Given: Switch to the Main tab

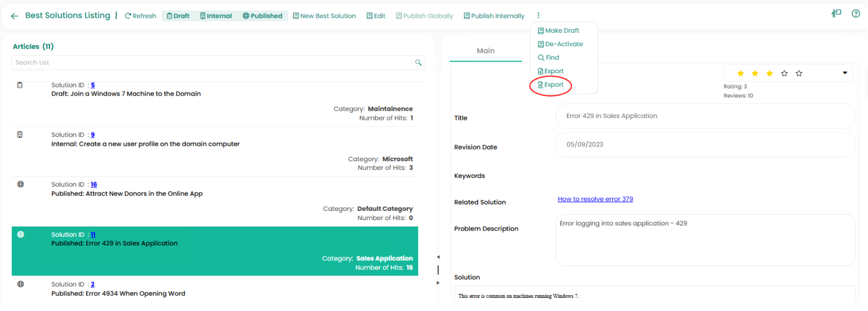Looking at the screenshot, I should pos(485,51).
